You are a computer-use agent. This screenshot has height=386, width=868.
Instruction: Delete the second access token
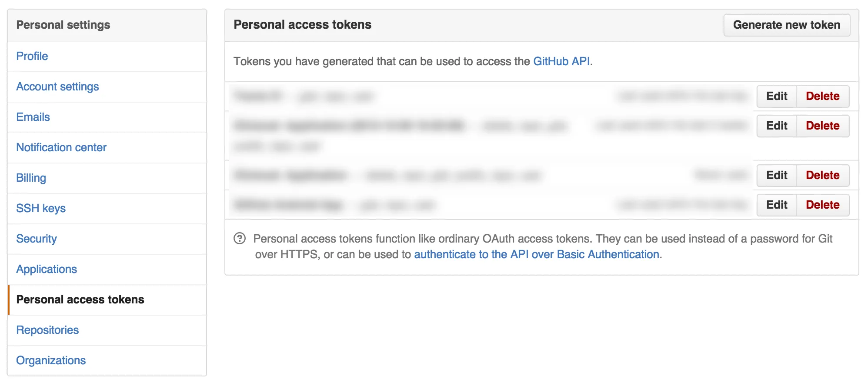822,126
